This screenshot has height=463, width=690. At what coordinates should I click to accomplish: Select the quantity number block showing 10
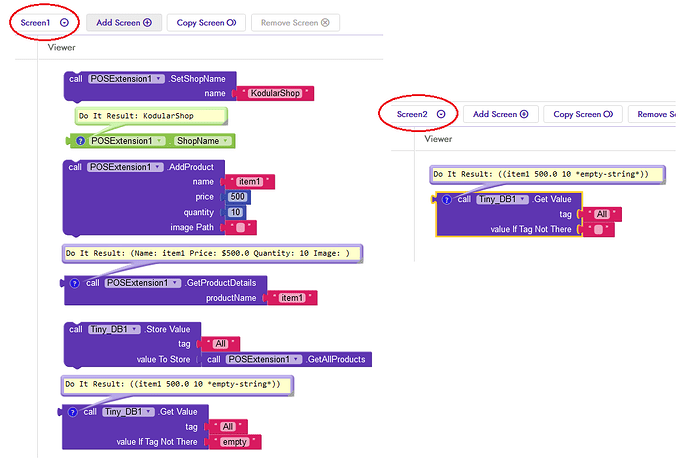(236, 212)
